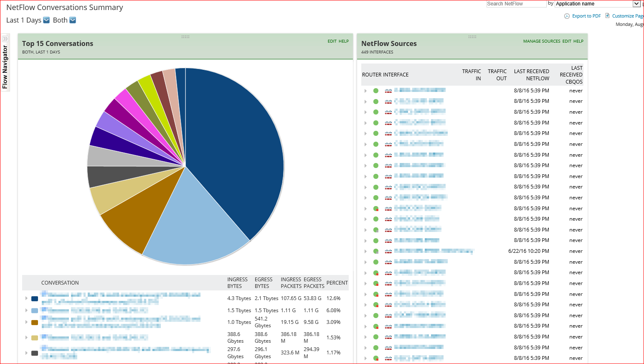Viewport: 644px width, 364px height.
Task: Click the drag handle of Top 15 Conversations
Action: point(185,37)
